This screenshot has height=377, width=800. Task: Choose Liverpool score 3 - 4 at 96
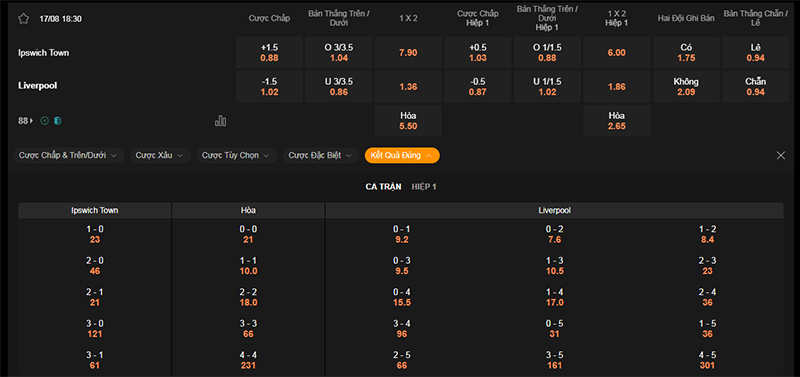pos(402,329)
